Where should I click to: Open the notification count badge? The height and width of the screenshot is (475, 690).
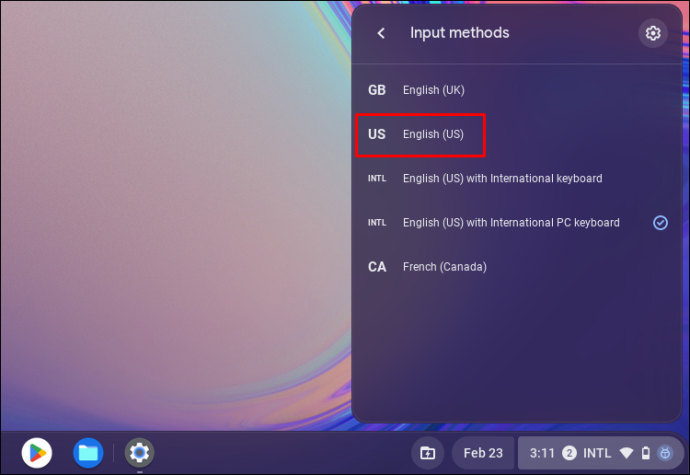(x=569, y=453)
